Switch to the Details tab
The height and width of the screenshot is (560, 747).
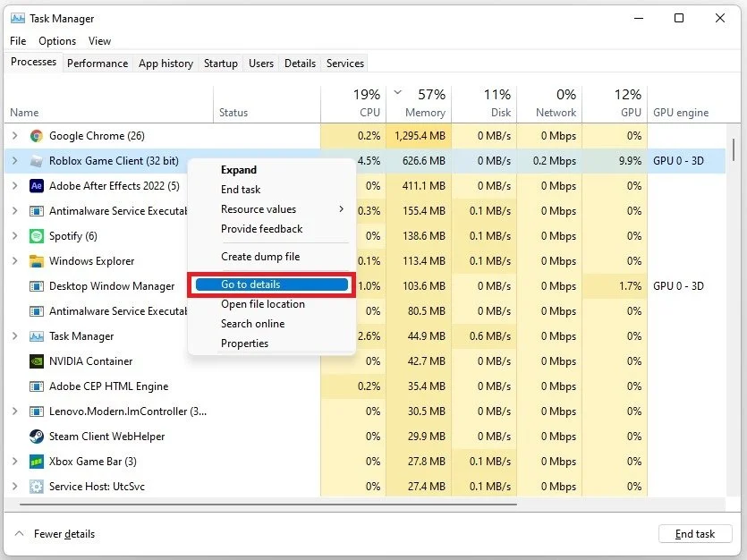click(x=300, y=64)
